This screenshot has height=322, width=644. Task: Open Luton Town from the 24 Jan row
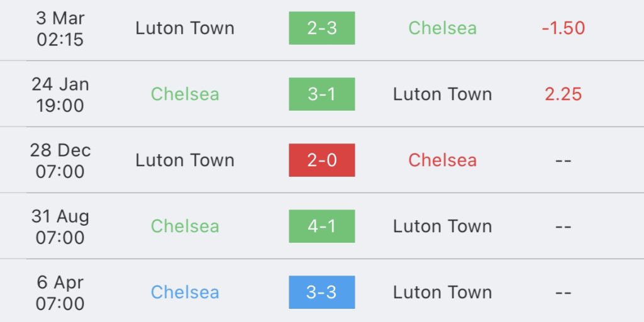pyautogui.click(x=442, y=94)
